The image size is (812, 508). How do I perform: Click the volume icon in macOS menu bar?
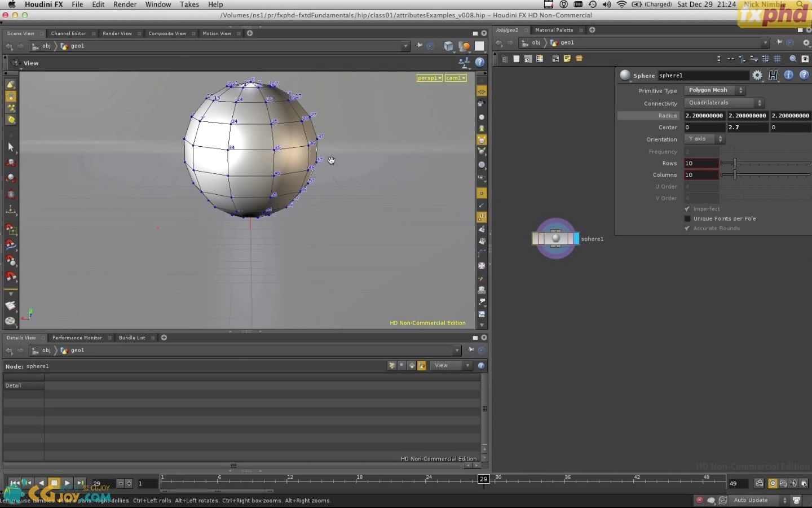click(607, 4)
